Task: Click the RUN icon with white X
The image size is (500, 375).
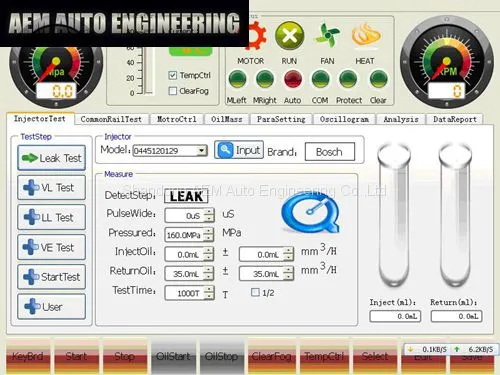Action: 289,35
